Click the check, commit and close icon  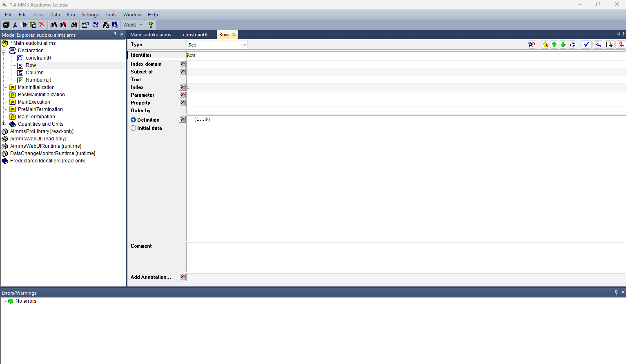(598, 44)
